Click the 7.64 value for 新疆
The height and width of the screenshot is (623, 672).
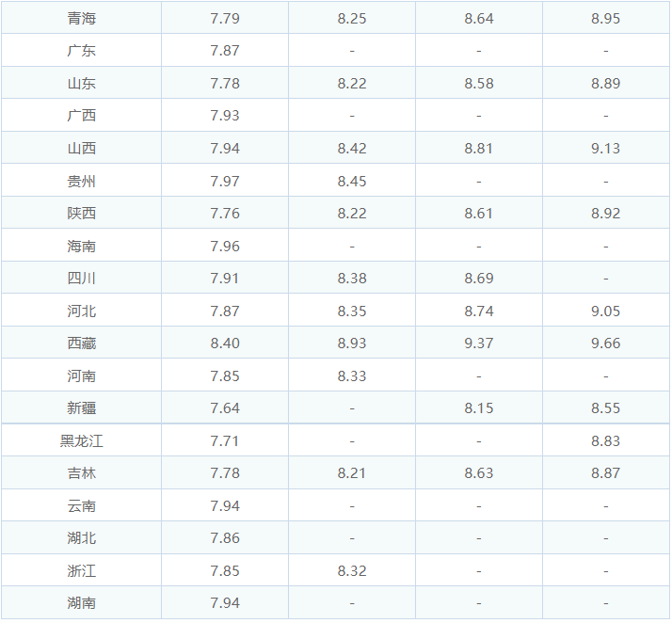click(225, 407)
